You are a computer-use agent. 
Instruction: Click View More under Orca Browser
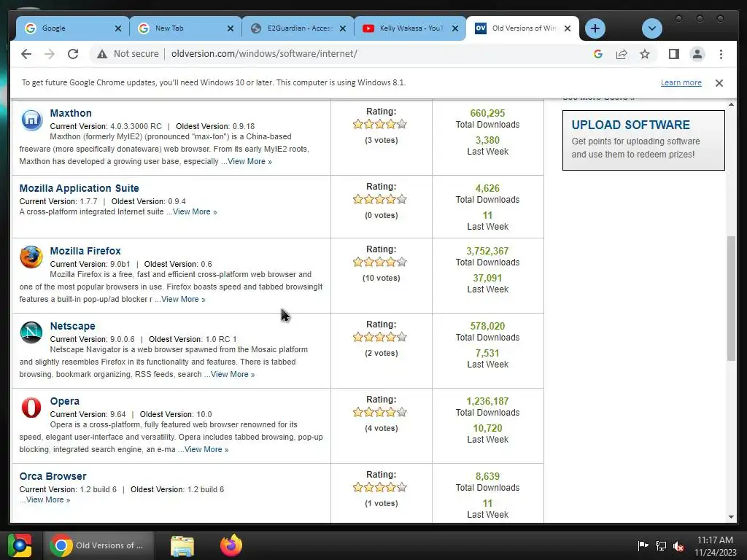tap(48, 500)
